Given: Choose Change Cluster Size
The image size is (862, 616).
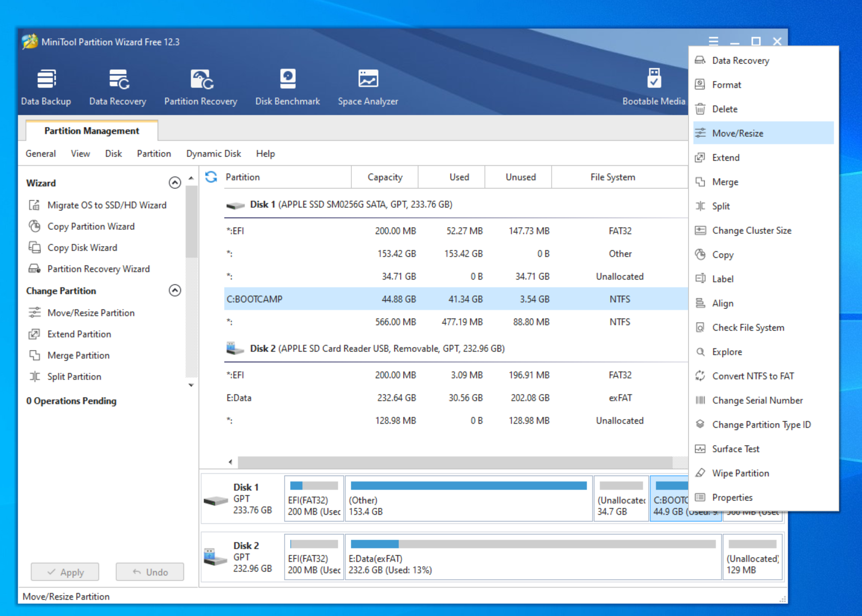Looking at the screenshot, I should click(x=763, y=231).
